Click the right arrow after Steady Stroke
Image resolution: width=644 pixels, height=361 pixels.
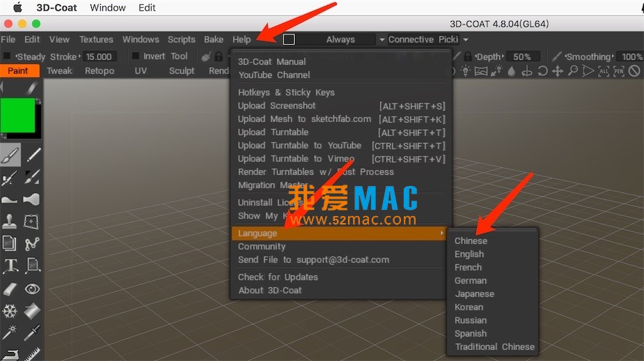pyautogui.click(x=79, y=56)
